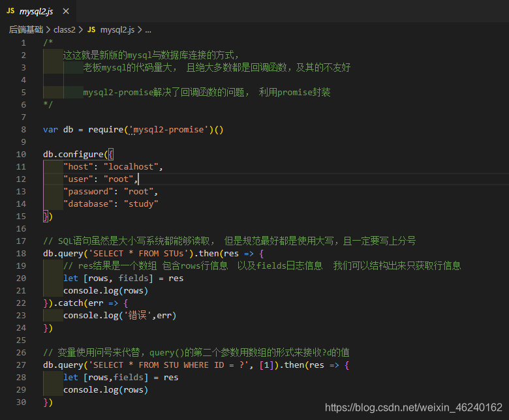The height and width of the screenshot is (420, 509).
Task: Close the mysql2.js tab
Action: [66, 11]
